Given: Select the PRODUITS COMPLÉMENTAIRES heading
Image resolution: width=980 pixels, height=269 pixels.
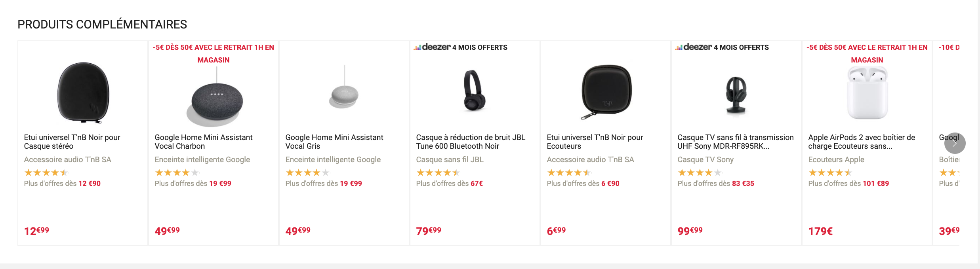Looking at the screenshot, I should click(101, 24).
